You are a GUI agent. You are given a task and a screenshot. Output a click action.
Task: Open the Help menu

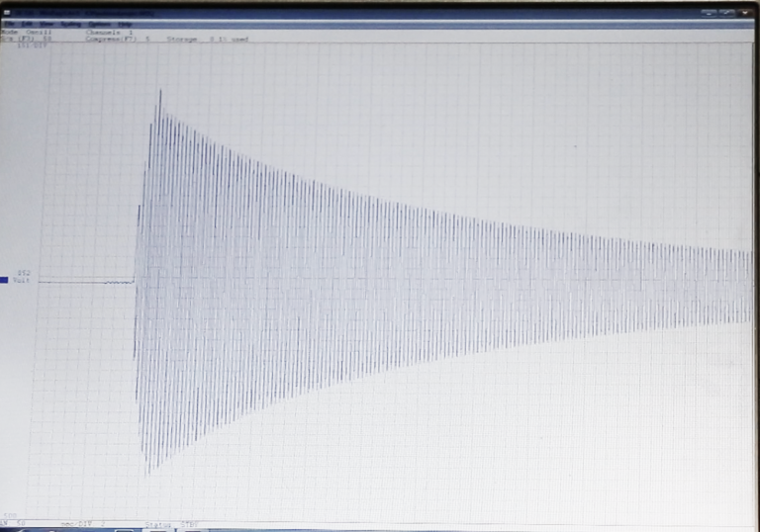pos(124,23)
